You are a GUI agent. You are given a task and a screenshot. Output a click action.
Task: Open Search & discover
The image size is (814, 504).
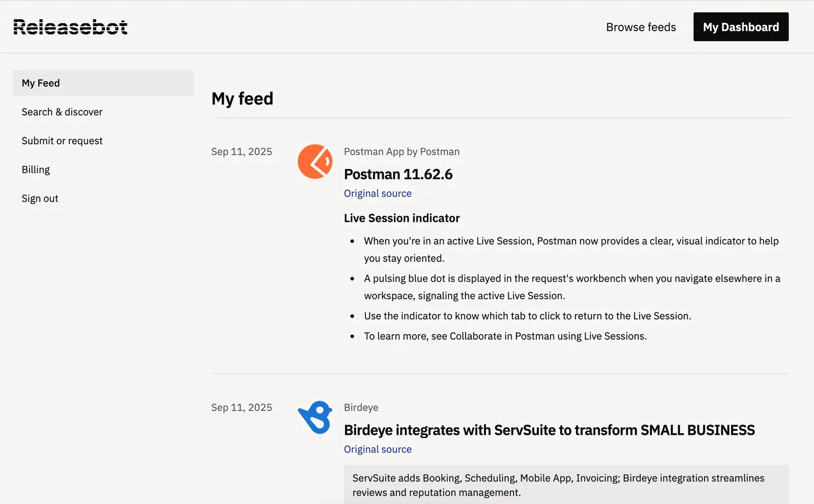point(62,112)
